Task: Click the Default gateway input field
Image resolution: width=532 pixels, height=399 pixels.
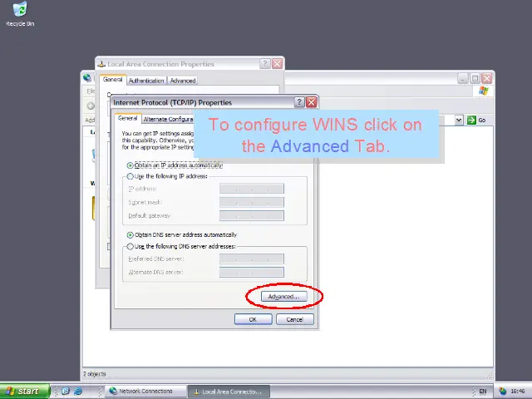Action: click(252, 216)
